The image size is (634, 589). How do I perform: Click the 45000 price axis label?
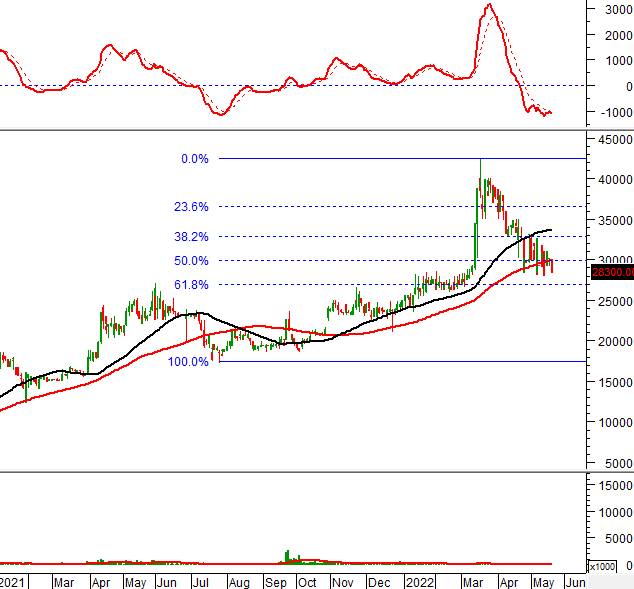click(x=611, y=140)
